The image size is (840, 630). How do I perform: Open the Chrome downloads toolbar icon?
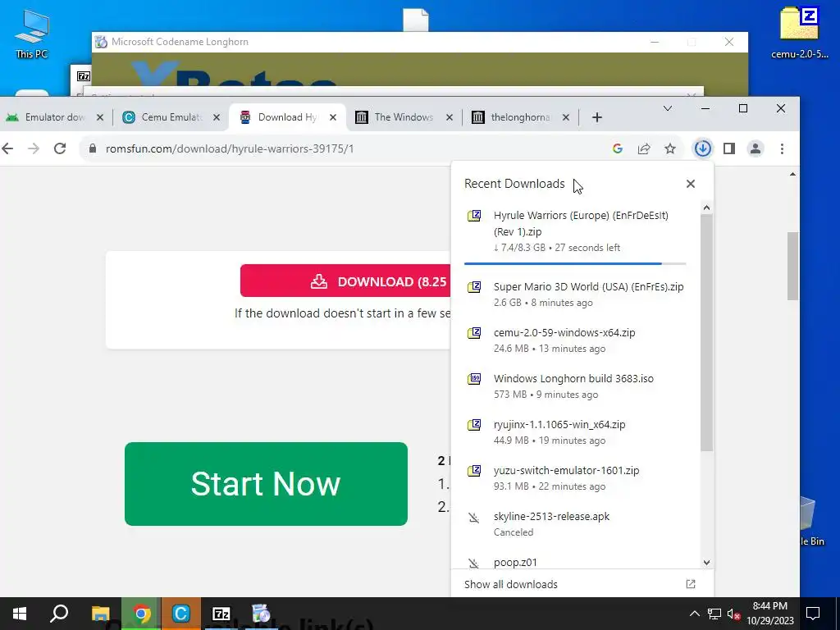pyautogui.click(x=702, y=148)
